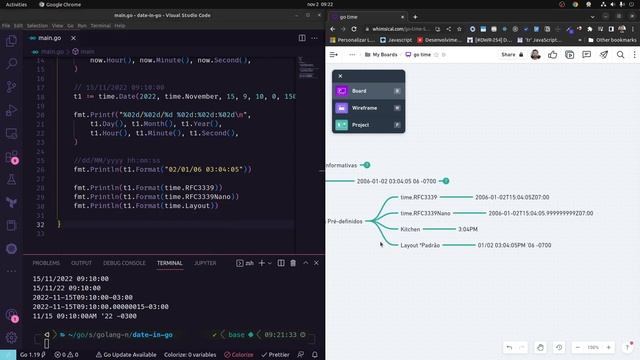Show additional activity bar views ellipsis
This screenshot has width=640, height=360.
pos(11,271)
